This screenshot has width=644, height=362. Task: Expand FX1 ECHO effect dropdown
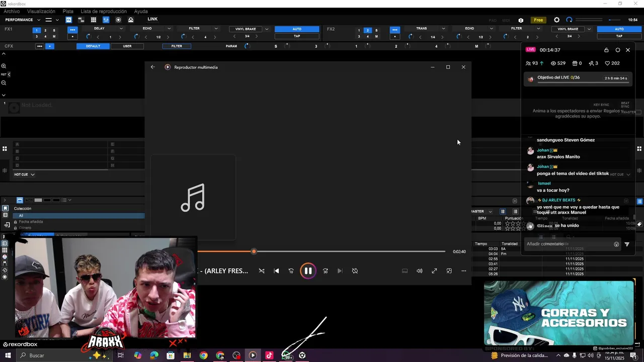169,29
